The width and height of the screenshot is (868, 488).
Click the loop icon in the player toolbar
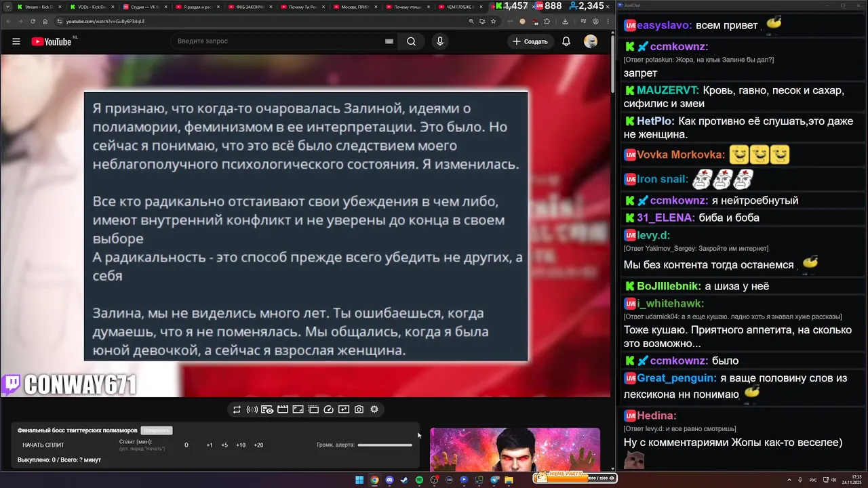tap(237, 409)
